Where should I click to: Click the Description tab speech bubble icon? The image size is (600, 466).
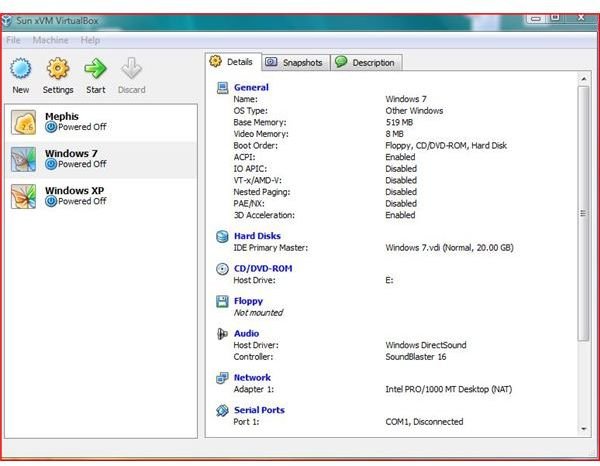point(341,62)
